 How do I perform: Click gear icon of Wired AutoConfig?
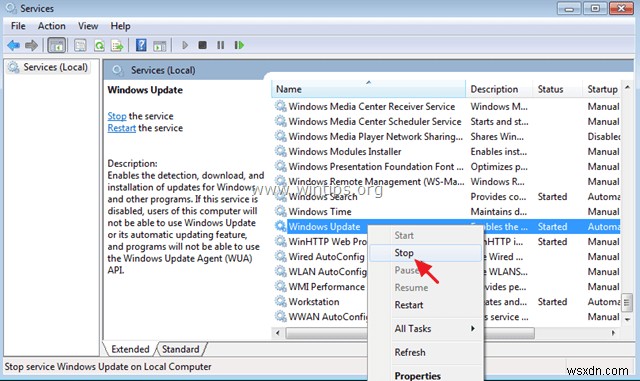[x=280, y=256]
